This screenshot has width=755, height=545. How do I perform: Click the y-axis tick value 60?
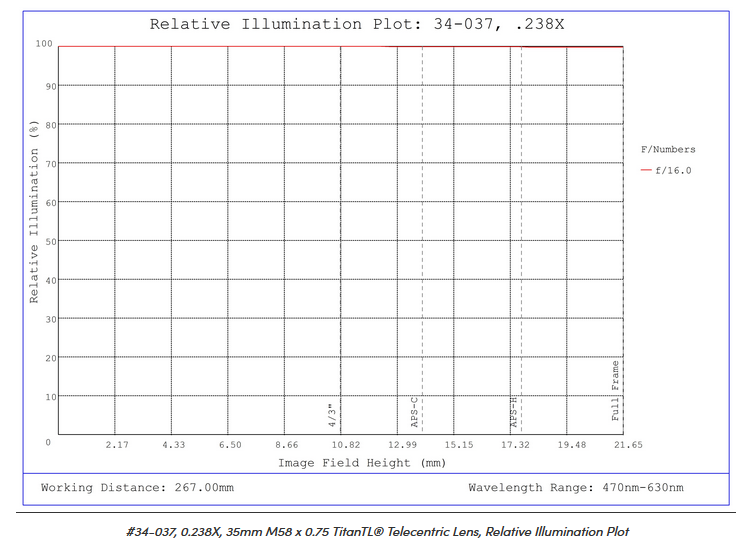51,203
